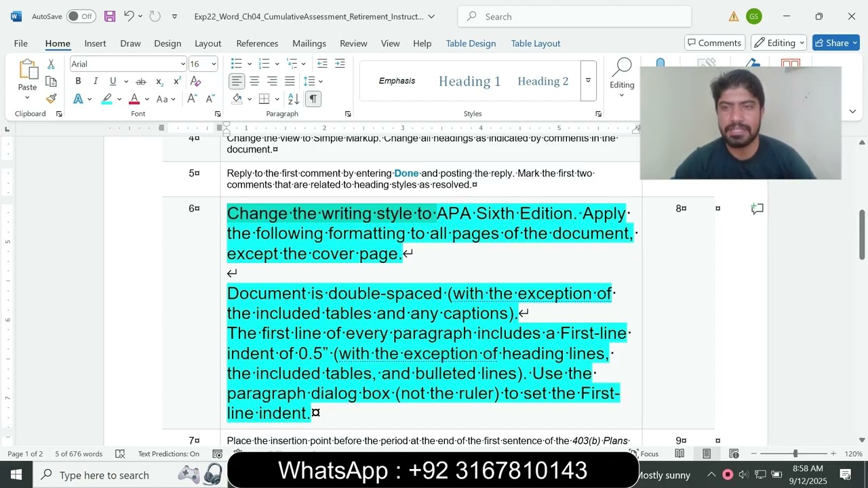The height and width of the screenshot is (488, 868).
Task: Open the spelling and proofing status icon
Action: pos(120,454)
